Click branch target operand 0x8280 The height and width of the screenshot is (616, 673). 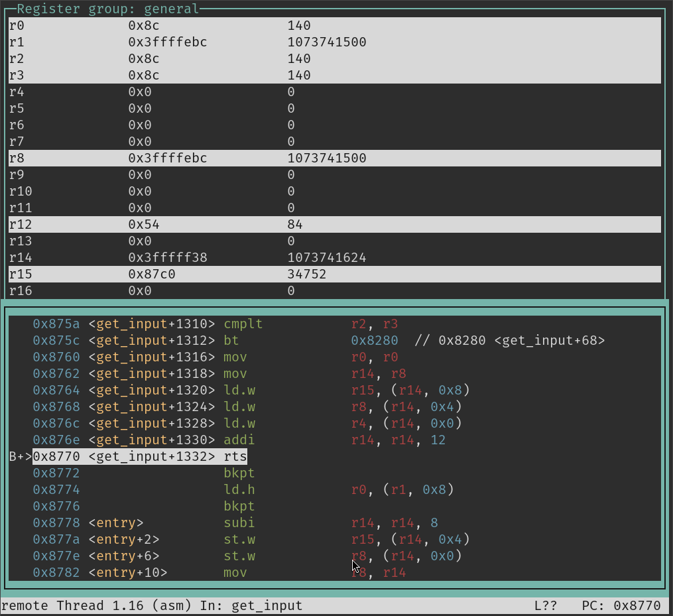point(374,340)
